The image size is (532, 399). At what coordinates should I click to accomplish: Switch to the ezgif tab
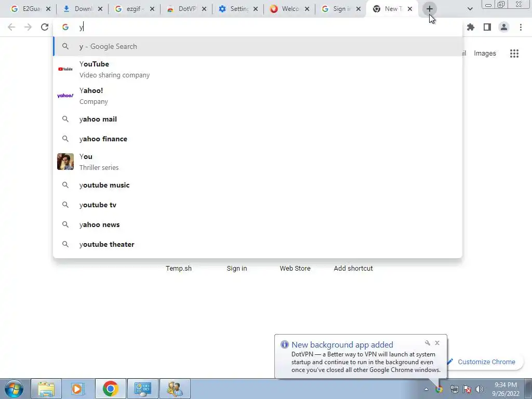pos(129,9)
